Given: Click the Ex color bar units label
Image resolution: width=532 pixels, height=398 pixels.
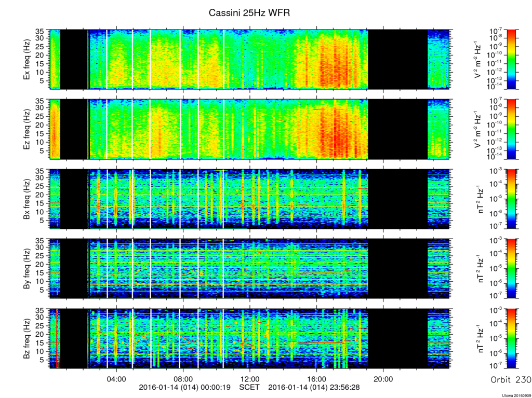Looking at the screenshot, I should click(478, 60).
